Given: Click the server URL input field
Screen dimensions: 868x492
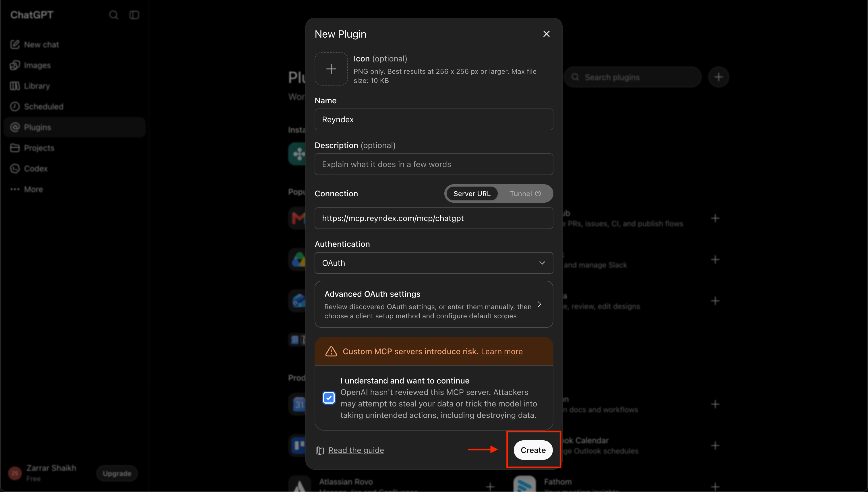Looking at the screenshot, I should click(x=434, y=218).
